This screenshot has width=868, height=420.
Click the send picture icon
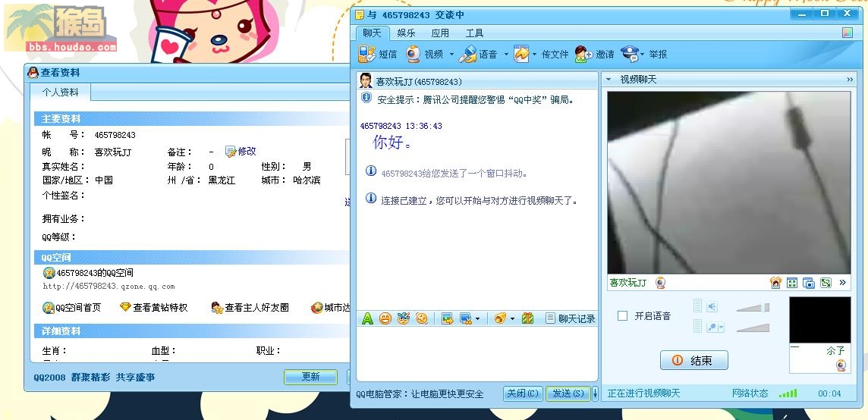point(448,318)
